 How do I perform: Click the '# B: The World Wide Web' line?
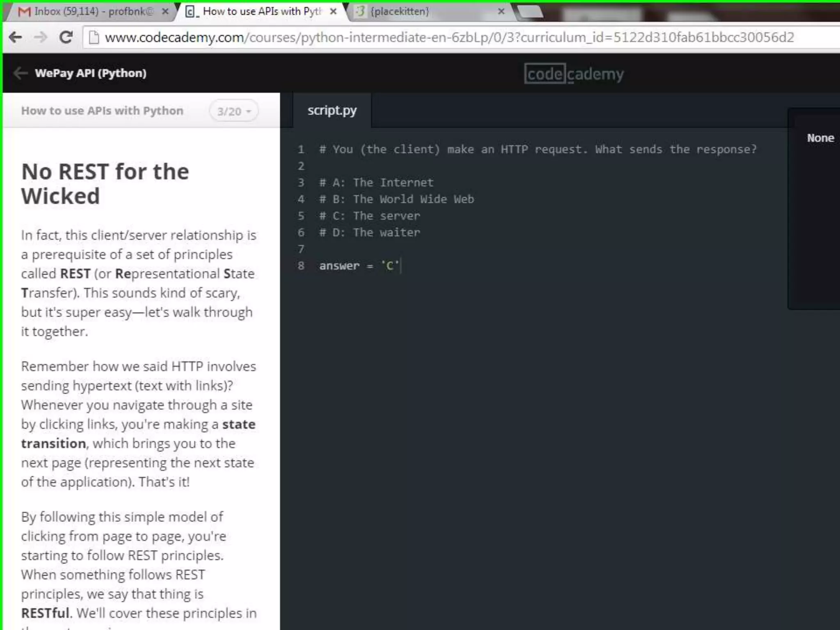(x=397, y=199)
